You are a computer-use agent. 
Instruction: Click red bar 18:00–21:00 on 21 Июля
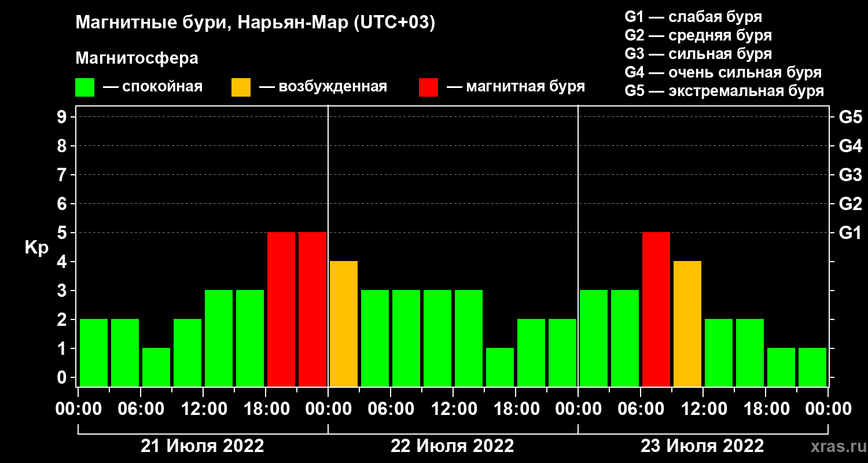point(281,309)
